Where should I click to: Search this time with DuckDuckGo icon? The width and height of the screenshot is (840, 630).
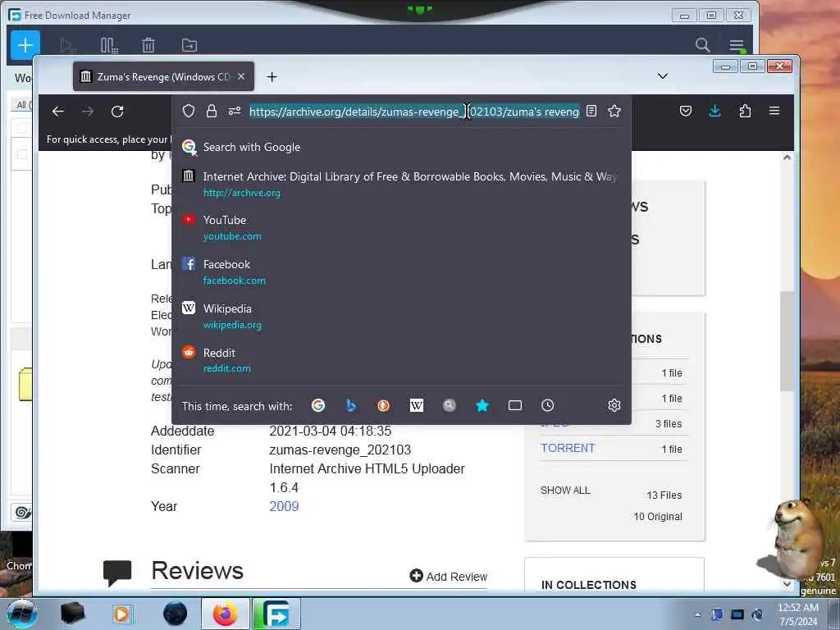coord(384,405)
